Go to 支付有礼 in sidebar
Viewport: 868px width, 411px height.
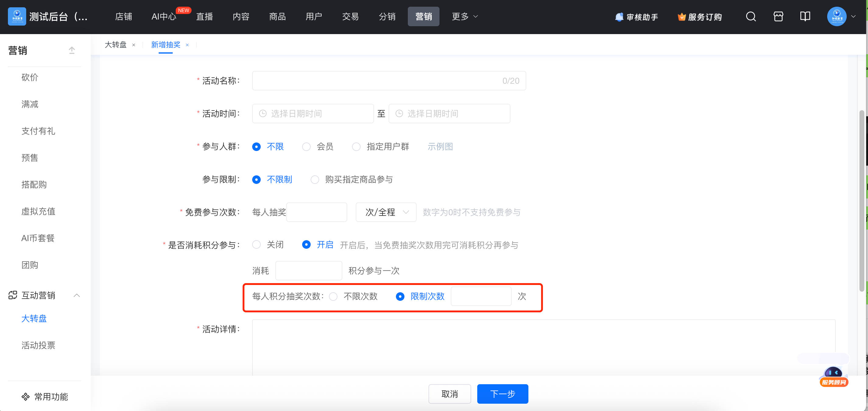[38, 131]
